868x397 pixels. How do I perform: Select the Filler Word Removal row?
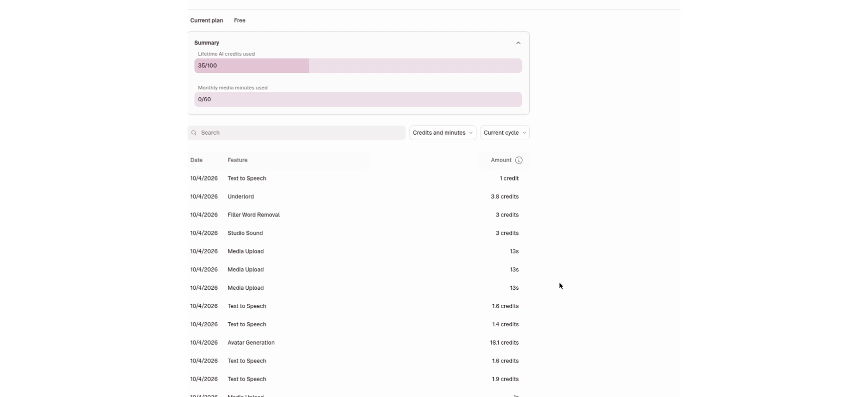(358, 215)
